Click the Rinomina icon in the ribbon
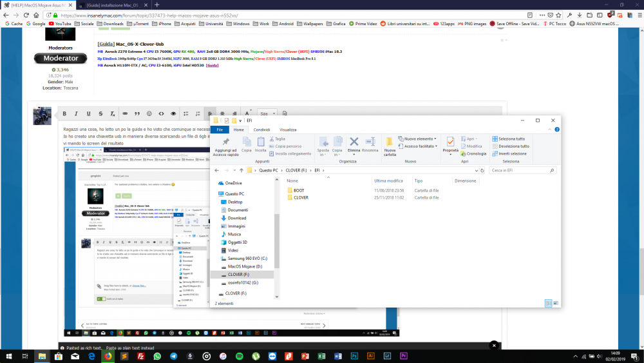This screenshot has height=363, width=644. pos(370,142)
